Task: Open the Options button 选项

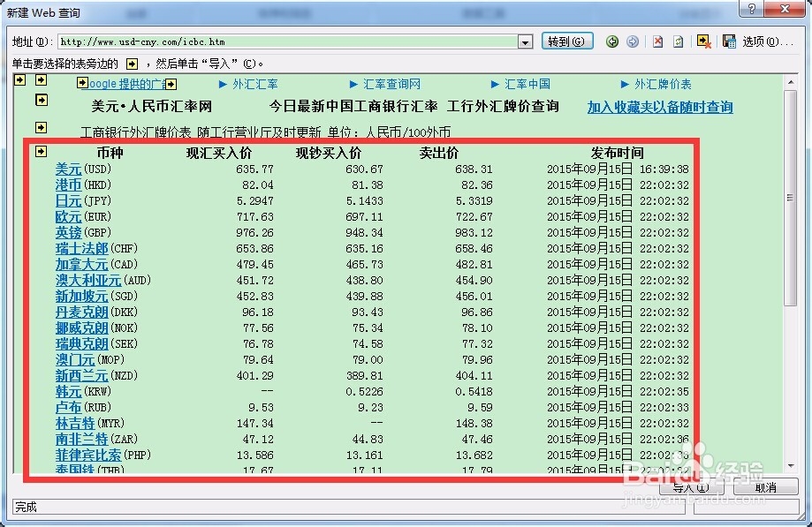Action: [767, 41]
